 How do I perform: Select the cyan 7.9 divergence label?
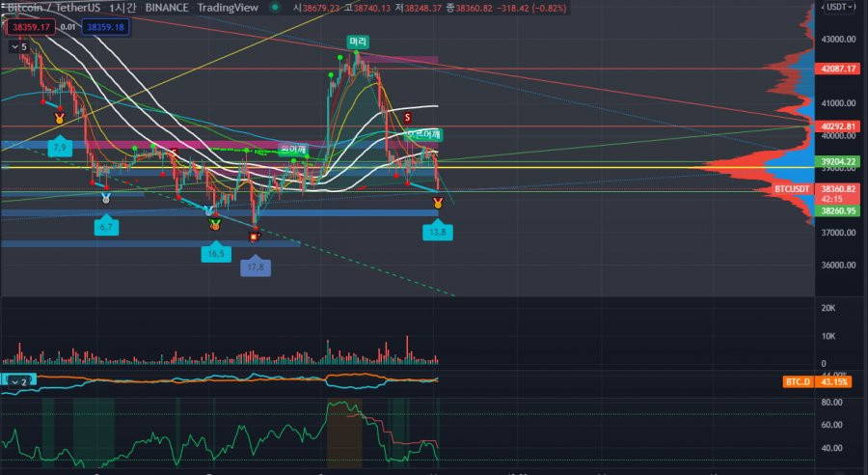pyautogui.click(x=60, y=146)
